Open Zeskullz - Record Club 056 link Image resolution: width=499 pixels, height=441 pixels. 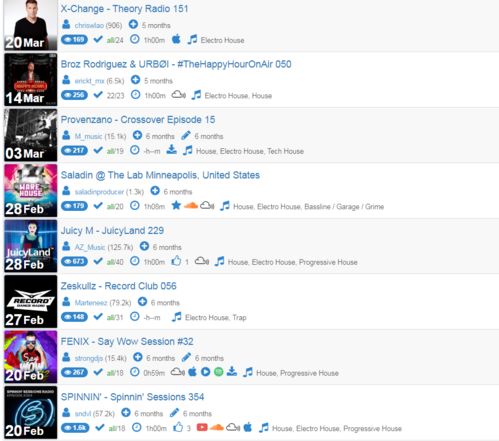(x=118, y=286)
